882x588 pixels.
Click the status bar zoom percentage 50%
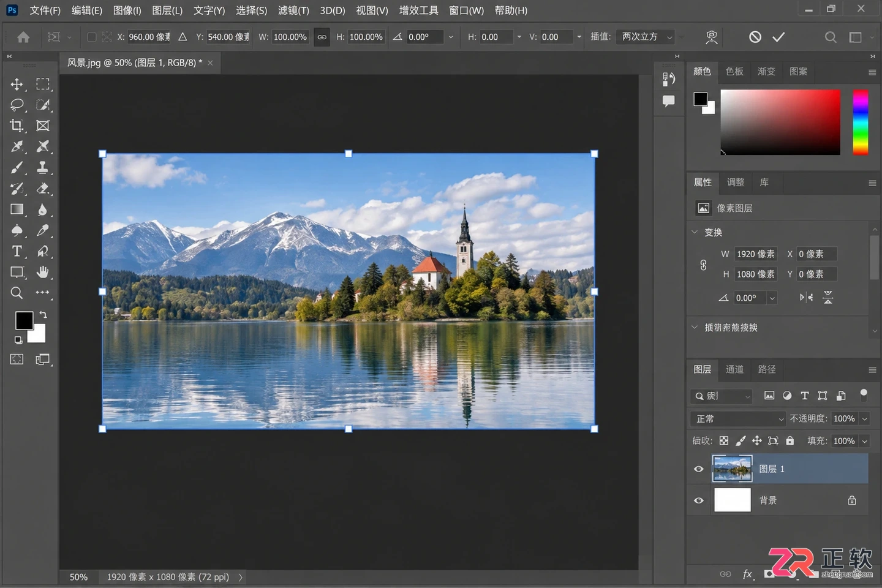pyautogui.click(x=78, y=577)
